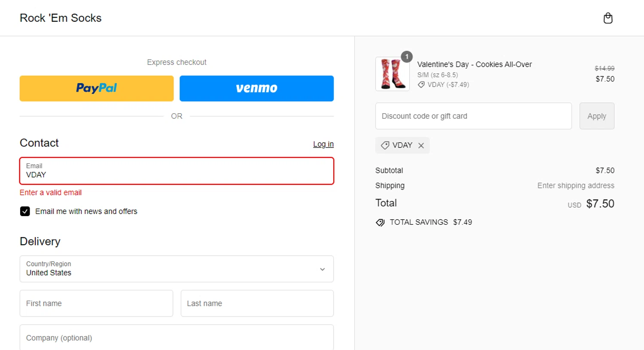Pay with the Venmo express button
The height and width of the screenshot is (350, 644).
(257, 88)
